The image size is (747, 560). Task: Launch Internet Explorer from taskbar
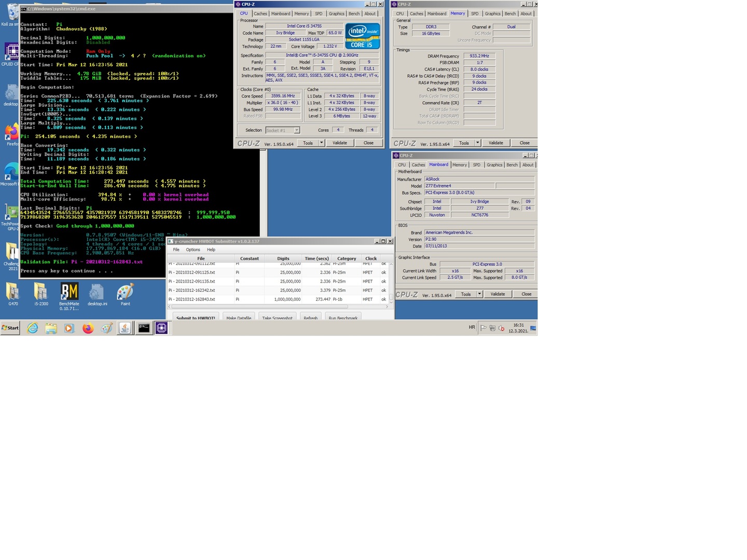coord(32,328)
